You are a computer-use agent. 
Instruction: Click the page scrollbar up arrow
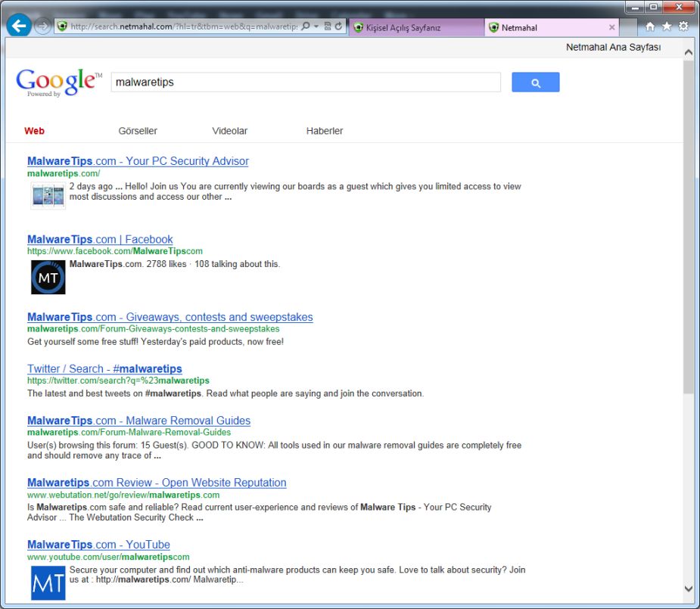click(689, 53)
